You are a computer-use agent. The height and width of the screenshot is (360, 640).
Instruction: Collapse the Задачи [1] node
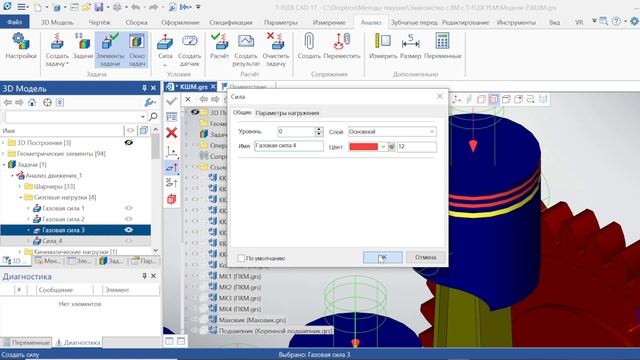(4, 164)
